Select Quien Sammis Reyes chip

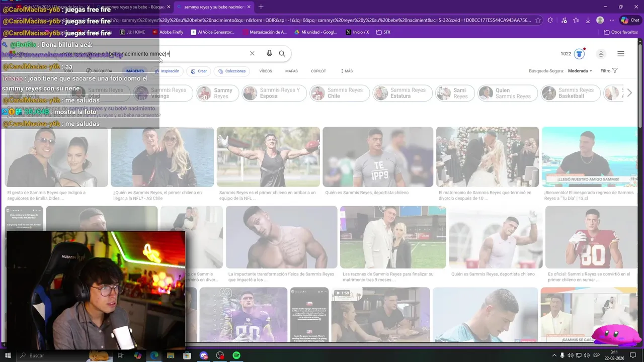coord(508,93)
